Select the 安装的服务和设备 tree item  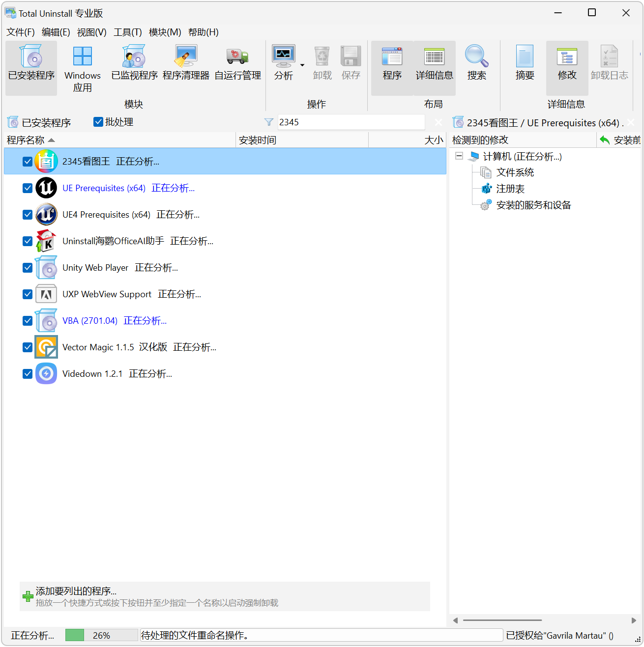click(x=534, y=205)
